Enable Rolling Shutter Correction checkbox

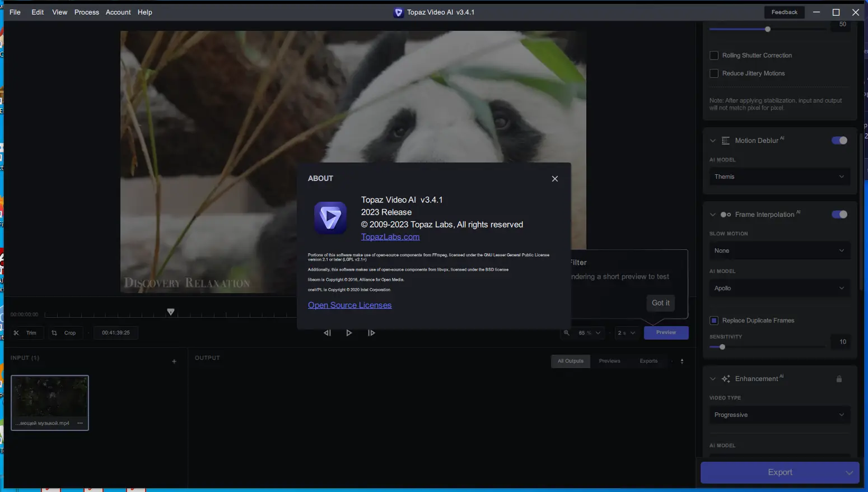714,55
